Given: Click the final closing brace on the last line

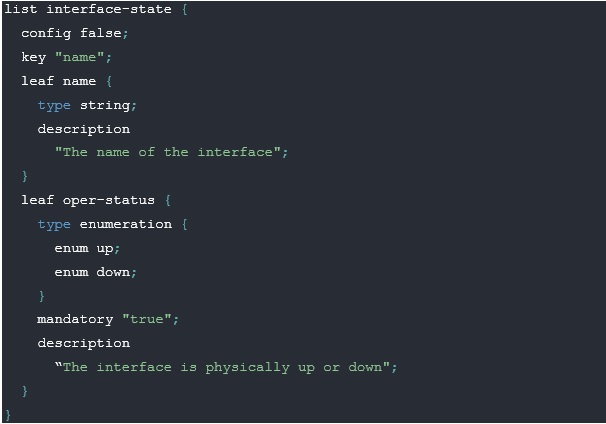Looking at the screenshot, I should [8, 414].
